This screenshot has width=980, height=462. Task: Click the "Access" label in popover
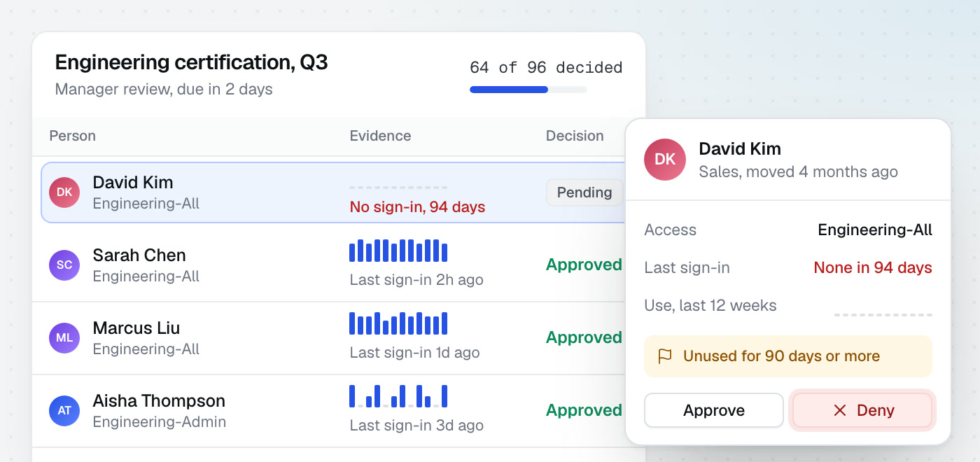coord(671,230)
